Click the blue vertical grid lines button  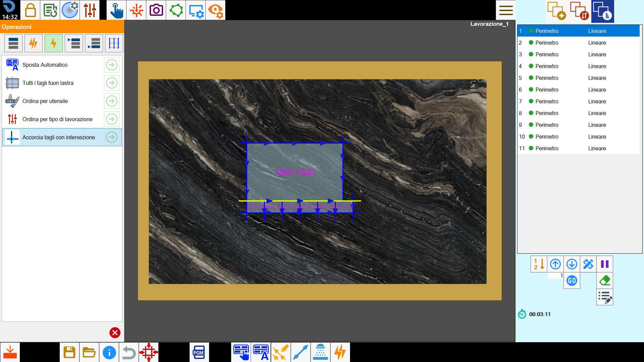click(x=114, y=43)
